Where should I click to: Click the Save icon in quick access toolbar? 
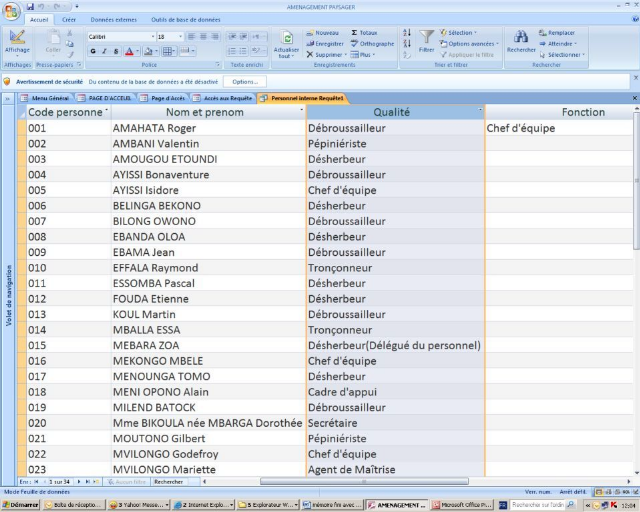[x=28, y=5]
